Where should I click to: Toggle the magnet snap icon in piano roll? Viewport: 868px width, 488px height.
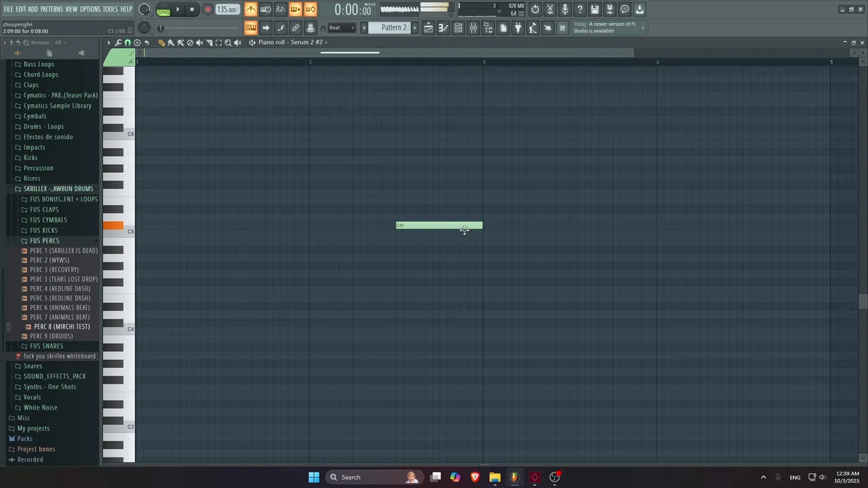127,43
